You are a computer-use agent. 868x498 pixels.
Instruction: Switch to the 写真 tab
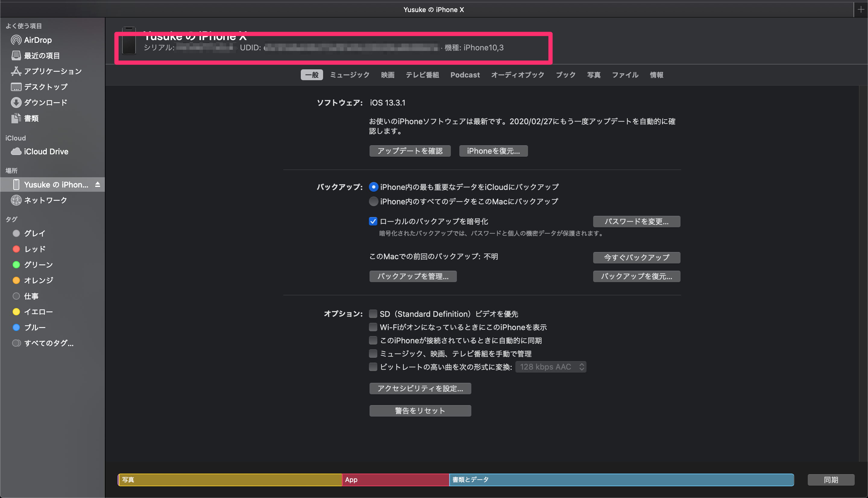(594, 75)
